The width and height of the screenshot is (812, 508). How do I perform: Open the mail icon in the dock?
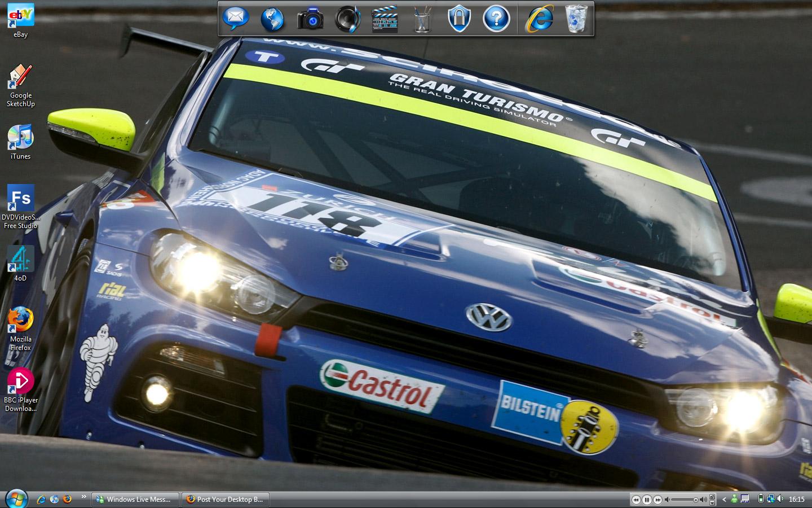pos(236,19)
